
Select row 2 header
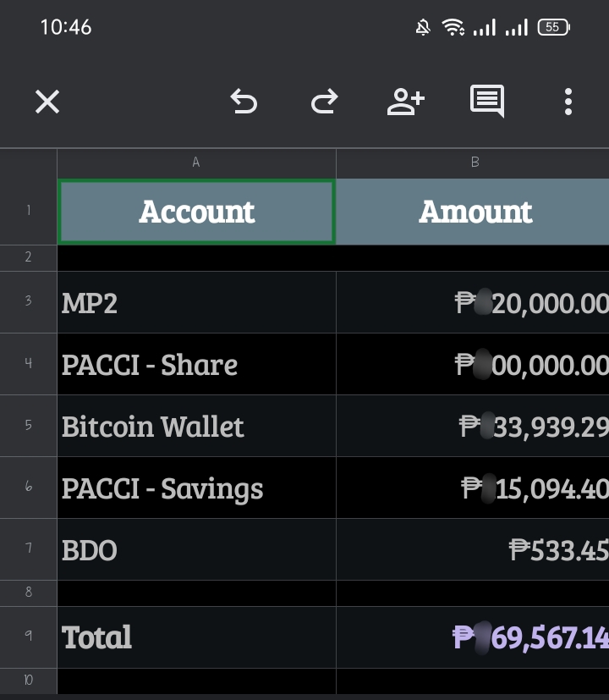29,257
